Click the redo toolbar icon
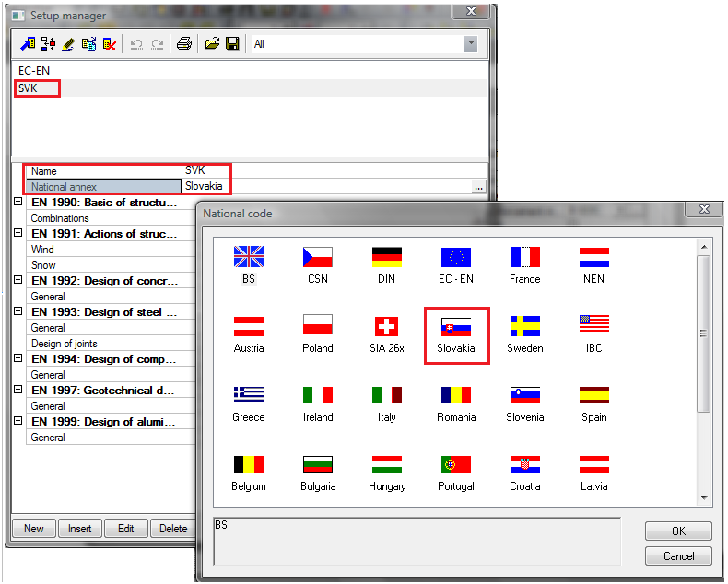728x584 pixels. tap(158, 44)
